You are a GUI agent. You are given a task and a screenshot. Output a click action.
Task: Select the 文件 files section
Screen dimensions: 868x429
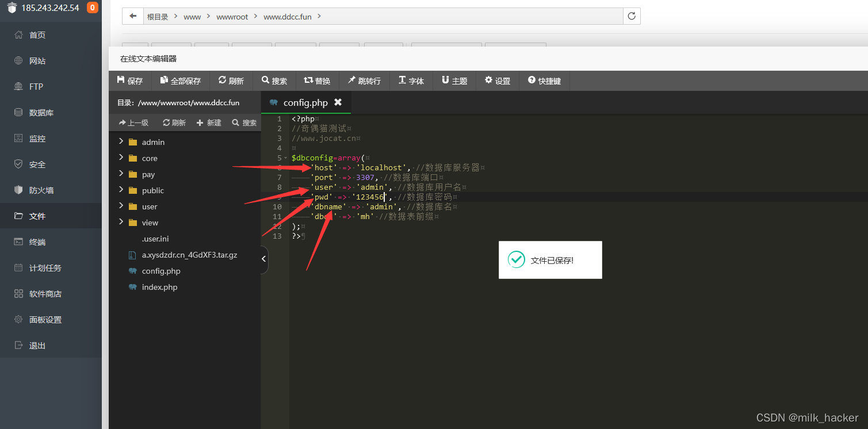pos(37,216)
